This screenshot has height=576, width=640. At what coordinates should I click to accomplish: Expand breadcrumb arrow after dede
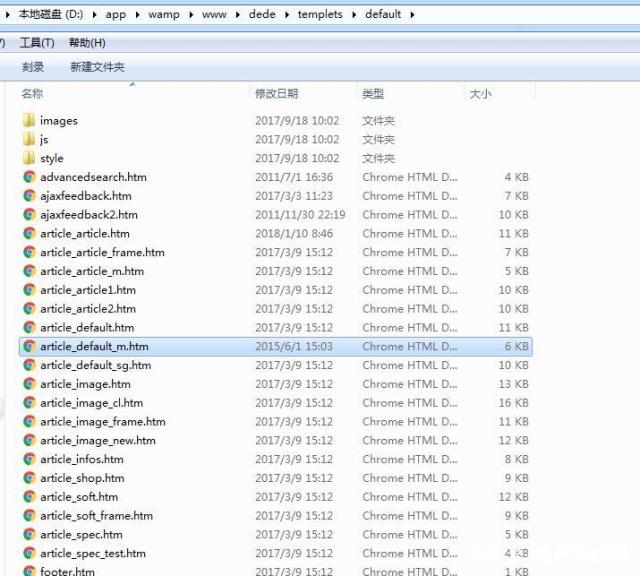pyautogui.click(x=287, y=15)
